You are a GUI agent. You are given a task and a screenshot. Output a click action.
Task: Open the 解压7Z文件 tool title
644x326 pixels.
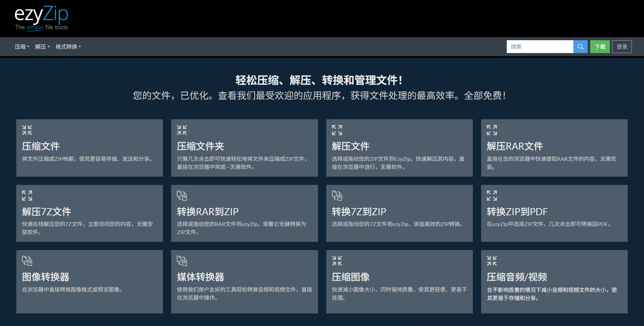[47, 212]
